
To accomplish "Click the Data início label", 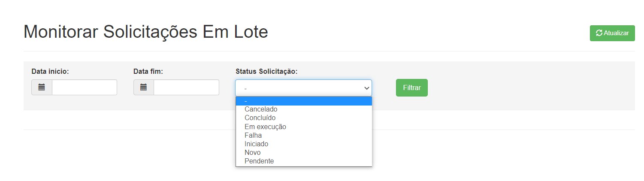I will [x=50, y=71].
